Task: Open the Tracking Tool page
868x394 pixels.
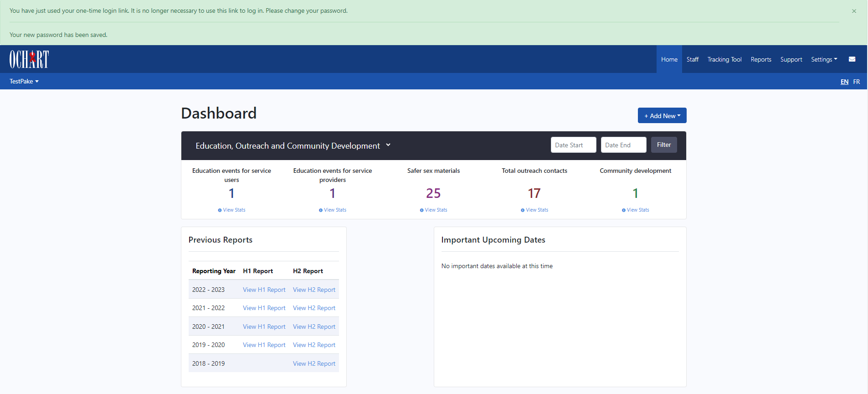Action: 724,59
